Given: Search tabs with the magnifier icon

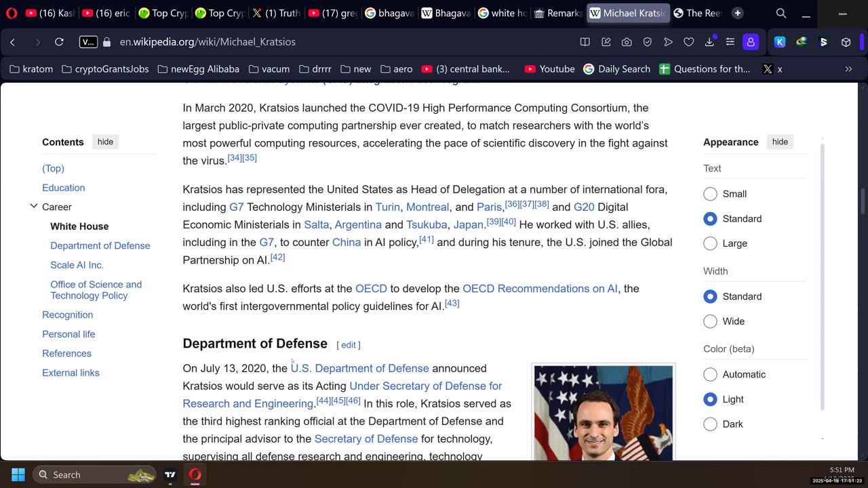Looking at the screenshot, I should (x=781, y=13).
